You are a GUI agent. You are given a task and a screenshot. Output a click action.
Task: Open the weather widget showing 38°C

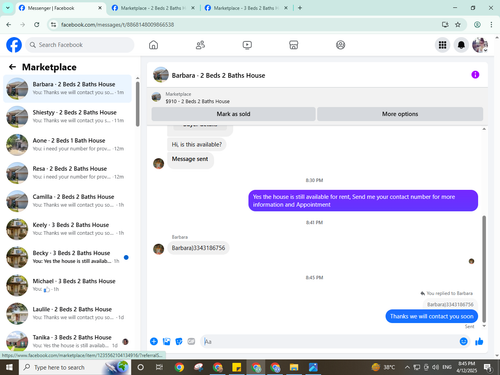point(383,367)
